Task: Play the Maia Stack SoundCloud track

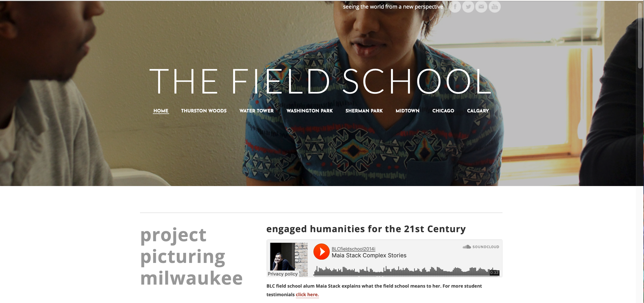Action: pos(321,252)
